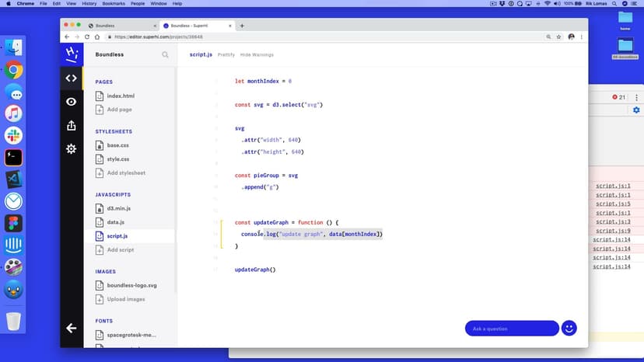Click the Ask a question field
Image resolution: width=644 pixels, height=362 pixels.
[511, 329]
